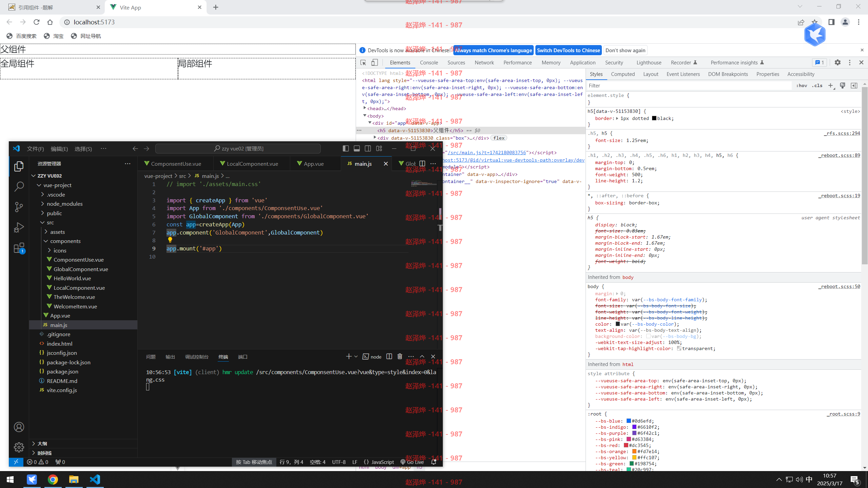Create new terminal with plus icon

tap(349, 357)
